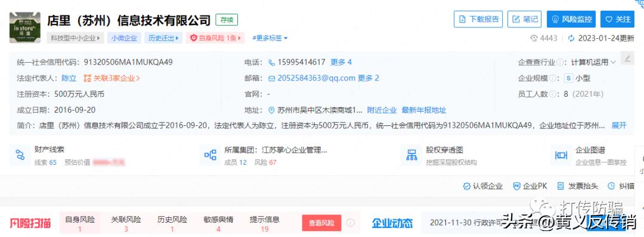Click 认领企业 claim company
The image size is (644, 237).
click(x=482, y=186)
